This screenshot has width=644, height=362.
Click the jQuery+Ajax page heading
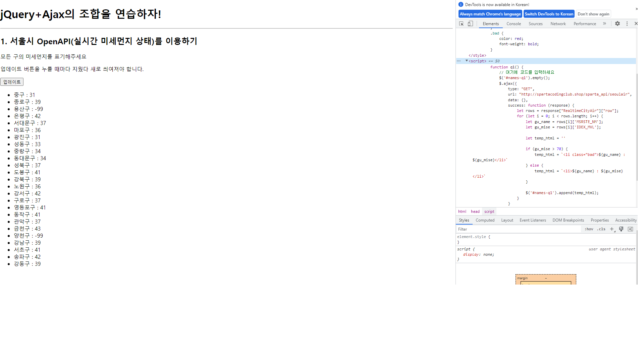tap(81, 14)
